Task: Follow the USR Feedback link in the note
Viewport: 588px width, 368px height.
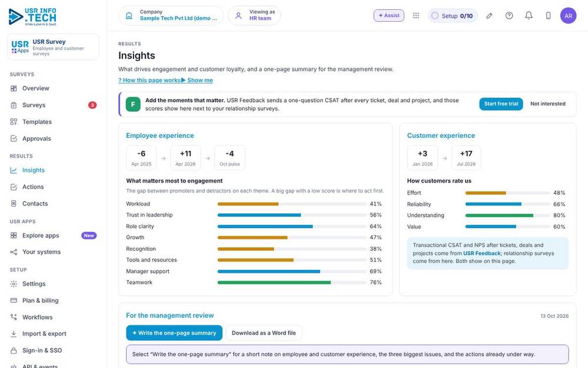Action: point(482,253)
